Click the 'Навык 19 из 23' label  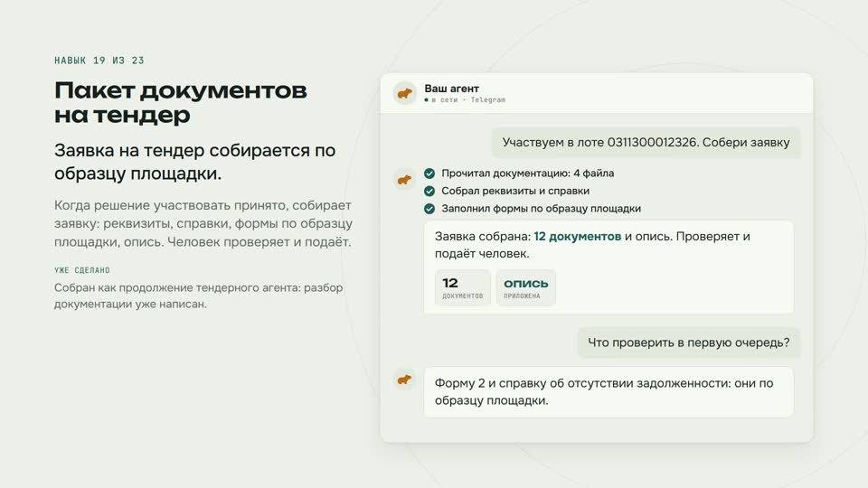click(x=99, y=61)
